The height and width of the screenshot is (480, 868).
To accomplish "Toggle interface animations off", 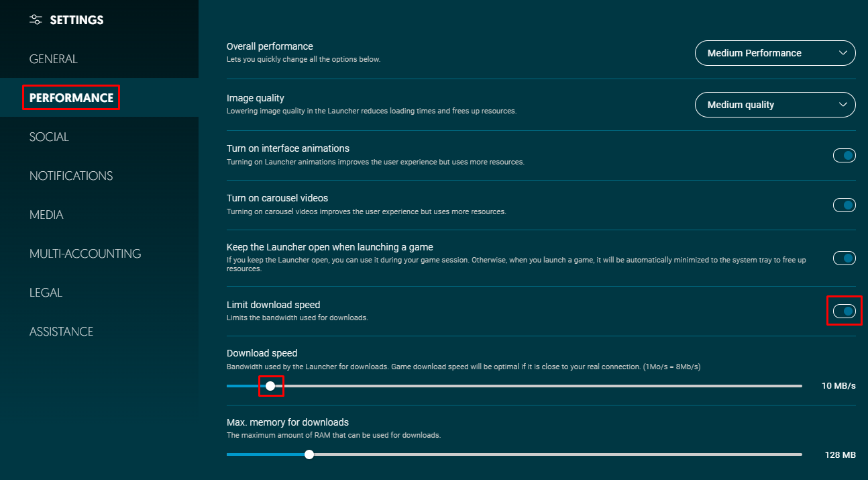I will click(x=844, y=155).
